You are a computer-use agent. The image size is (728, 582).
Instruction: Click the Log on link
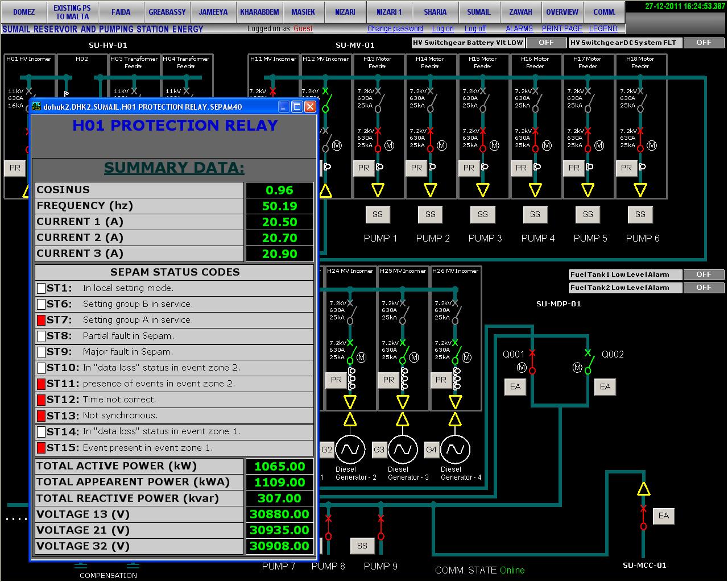pos(442,28)
